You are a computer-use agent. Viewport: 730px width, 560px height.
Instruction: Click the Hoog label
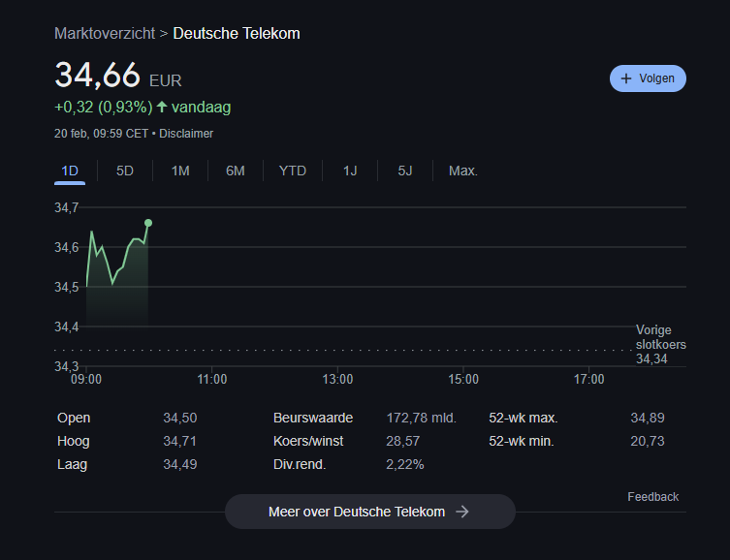73,442
